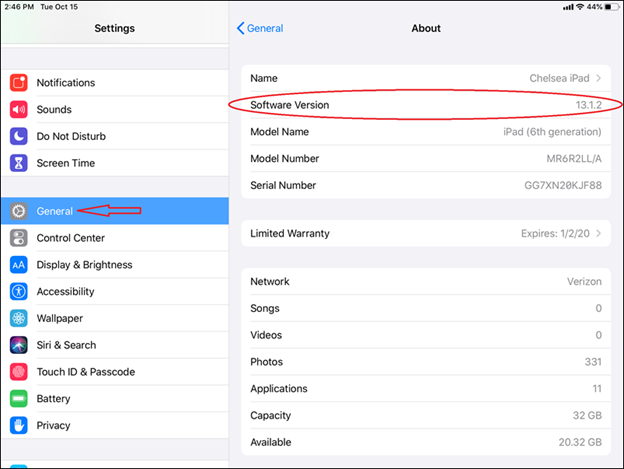Expand the Name row chevron
This screenshot has width=624, height=469.
598,78
